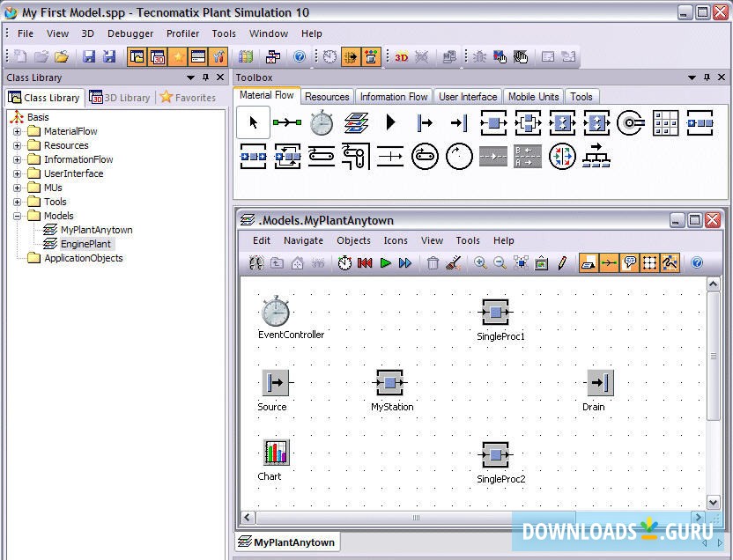733x560 pixels.
Task: Click the Buffer grid icon in Toolbox
Action: click(665, 122)
